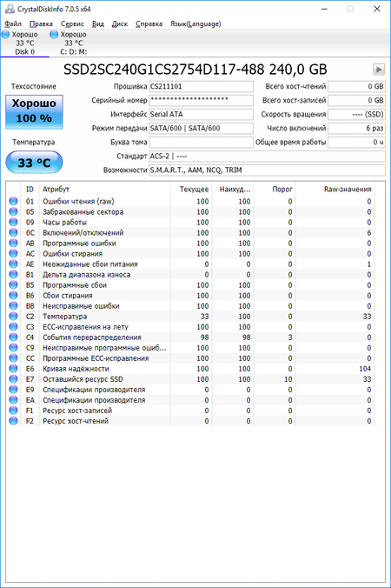The height and width of the screenshot is (588, 391).
Task: Click the Общее время работы field
Action: [x=356, y=142]
